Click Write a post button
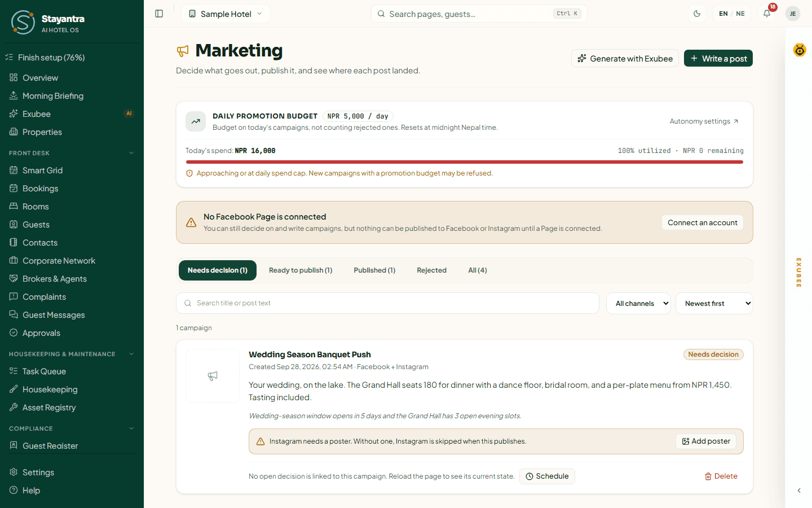Viewport: 812px width, 508px height. coord(718,58)
